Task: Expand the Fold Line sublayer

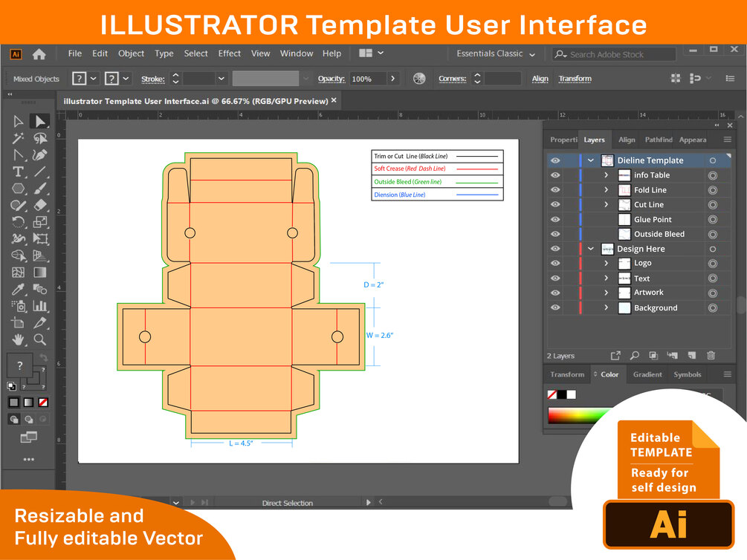Action: click(606, 190)
